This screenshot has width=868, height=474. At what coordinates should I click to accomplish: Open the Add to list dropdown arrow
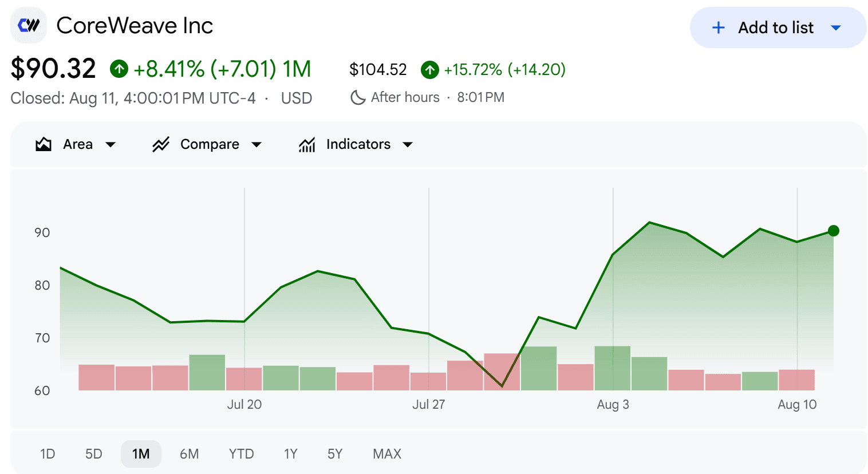pyautogui.click(x=836, y=27)
